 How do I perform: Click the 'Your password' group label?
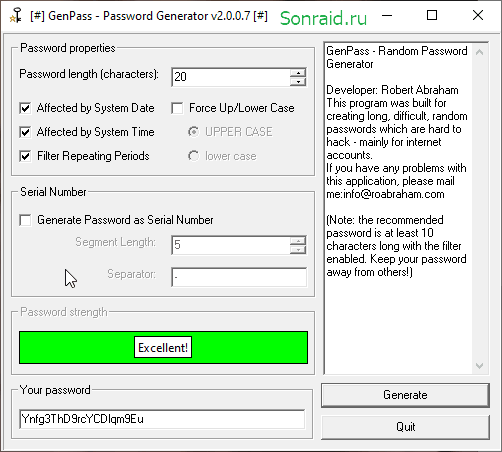(x=55, y=390)
